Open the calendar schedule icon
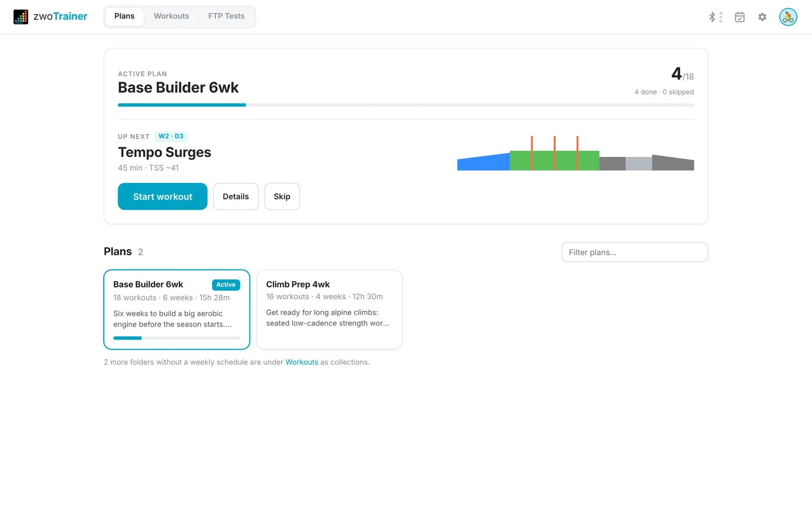Screen dimensions: 812x508 pyautogui.click(x=740, y=17)
